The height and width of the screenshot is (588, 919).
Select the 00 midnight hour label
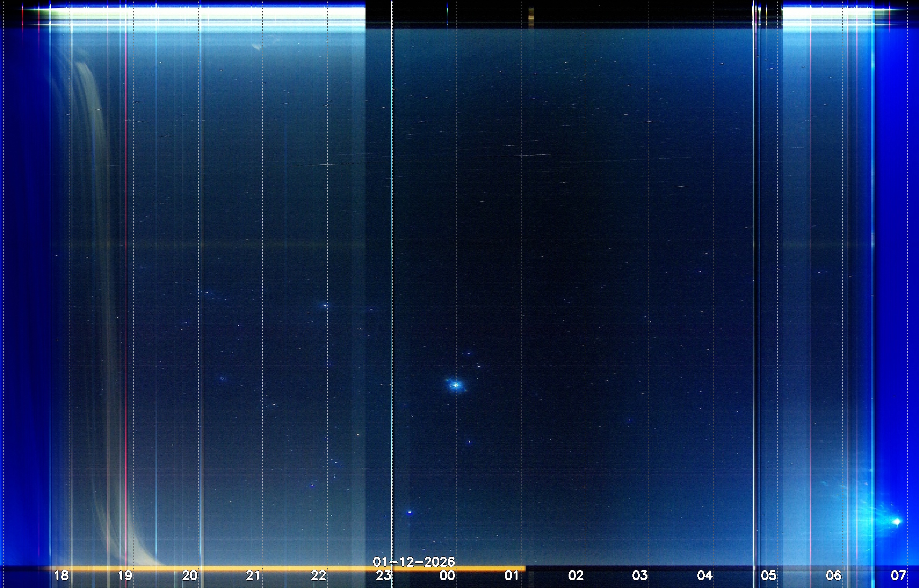pyautogui.click(x=447, y=576)
